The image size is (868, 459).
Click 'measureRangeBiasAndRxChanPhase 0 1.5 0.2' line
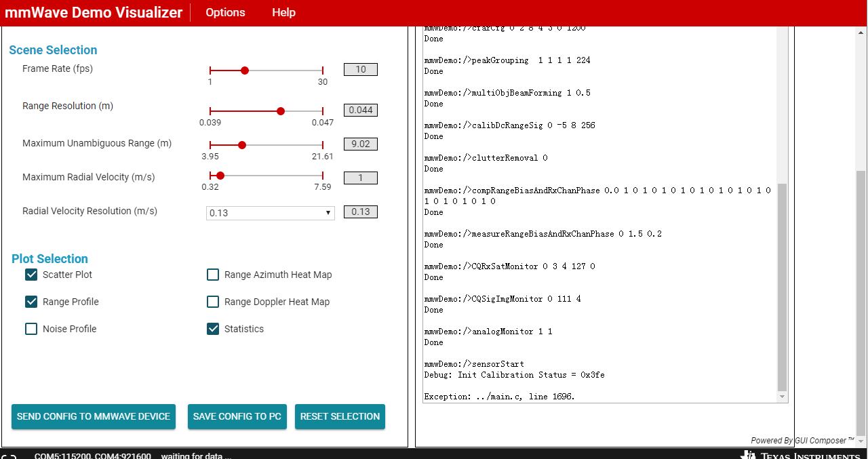point(543,234)
